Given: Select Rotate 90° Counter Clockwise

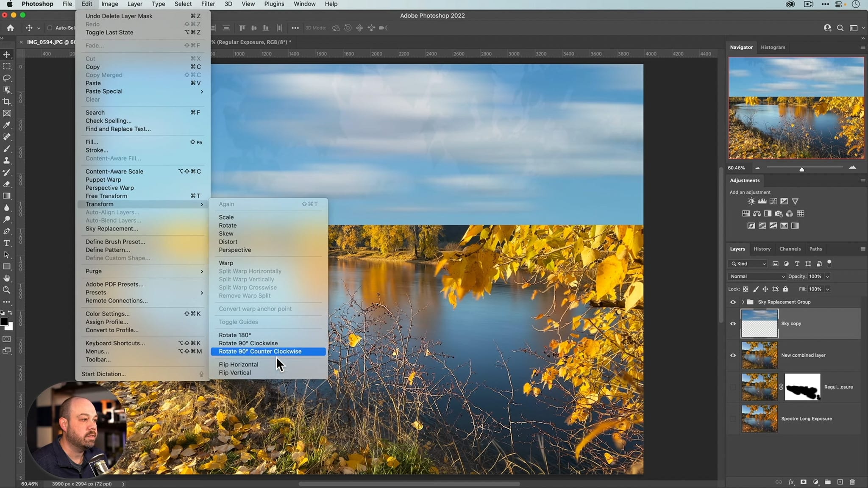Looking at the screenshot, I should 260,351.
